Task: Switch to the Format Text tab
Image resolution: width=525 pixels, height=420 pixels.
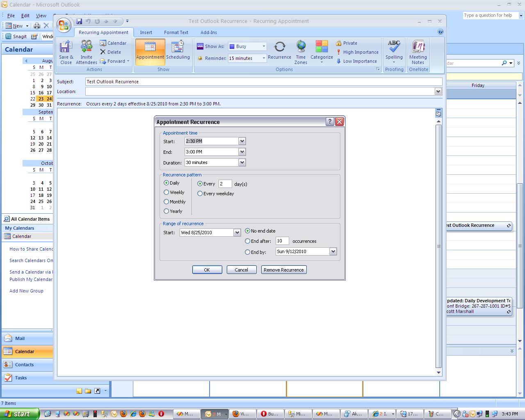Action: [176, 32]
